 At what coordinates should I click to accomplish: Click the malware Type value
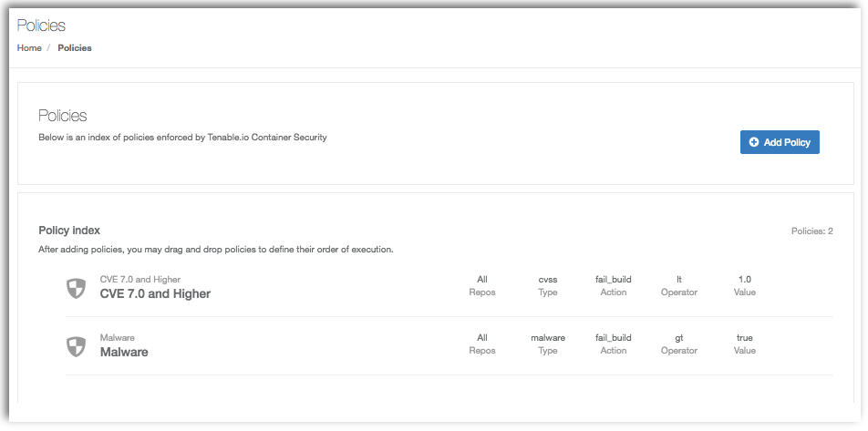547,337
